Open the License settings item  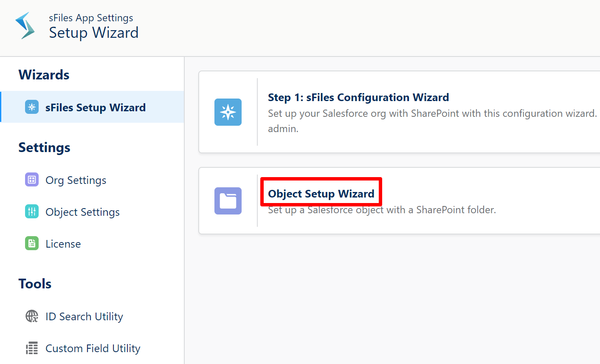[63, 244]
